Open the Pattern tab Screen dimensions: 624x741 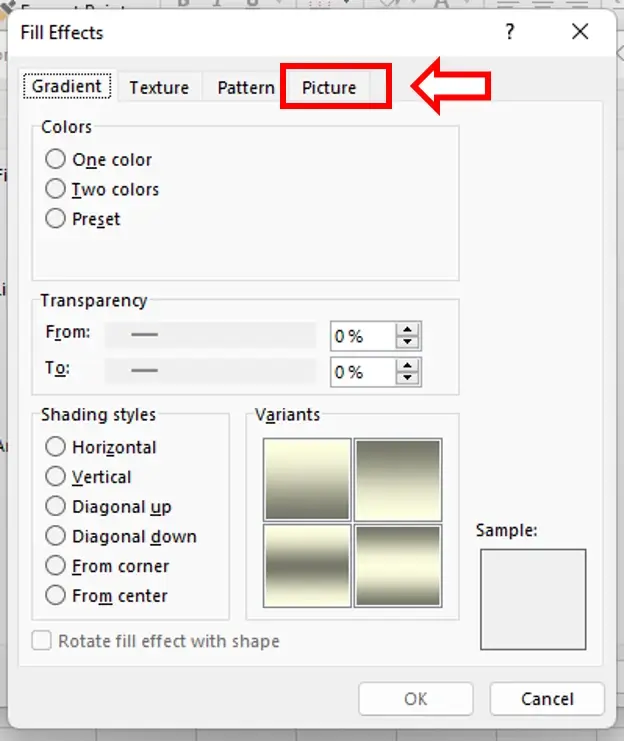point(245,88)
